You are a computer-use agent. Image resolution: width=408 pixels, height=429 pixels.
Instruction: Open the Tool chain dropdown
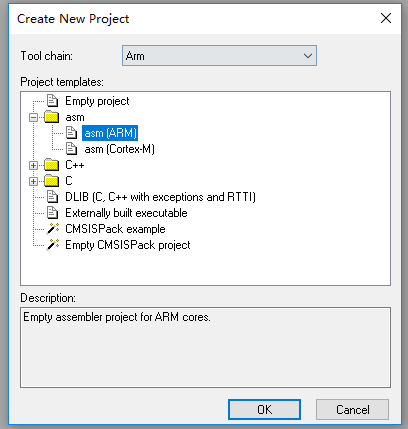[219, 56]
